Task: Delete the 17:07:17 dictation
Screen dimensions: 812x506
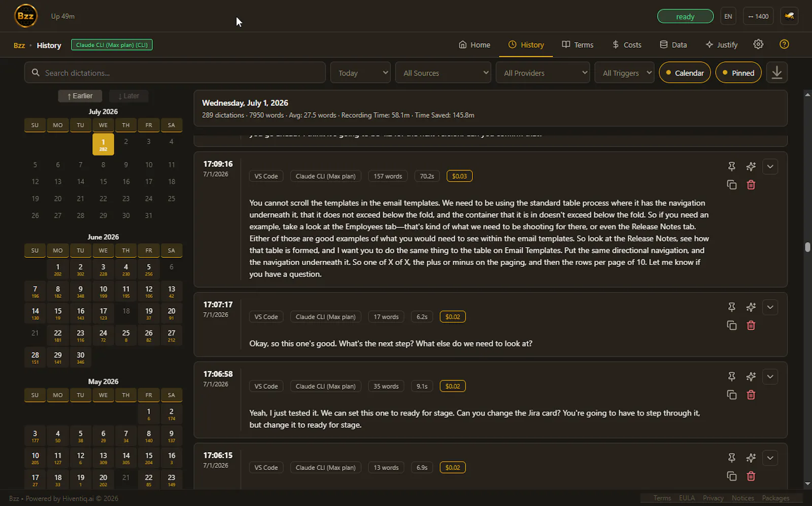Action: click(x=751, y=326)
